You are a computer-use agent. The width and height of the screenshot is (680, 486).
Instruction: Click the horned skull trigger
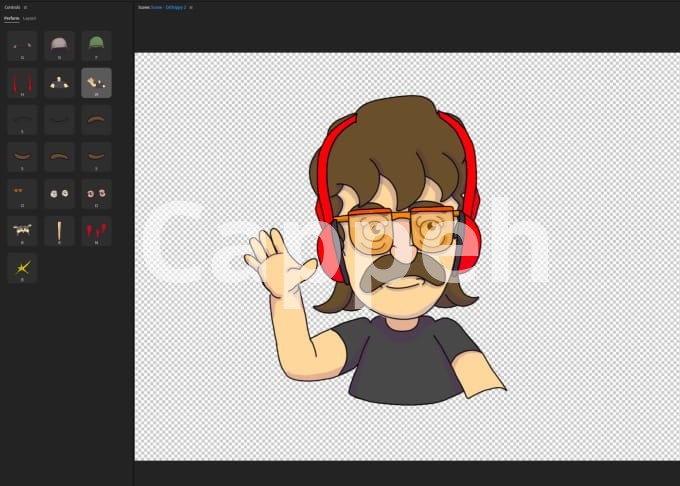(22, 230)
